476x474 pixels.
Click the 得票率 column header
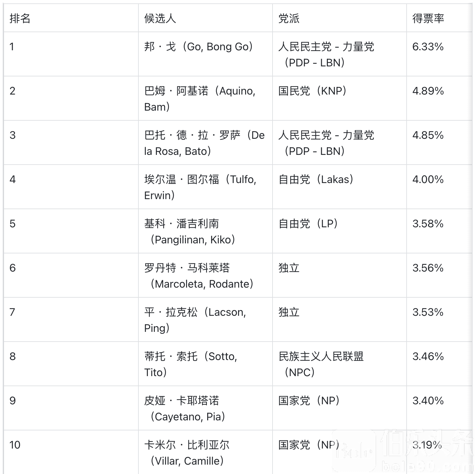[x=428, y=18]
